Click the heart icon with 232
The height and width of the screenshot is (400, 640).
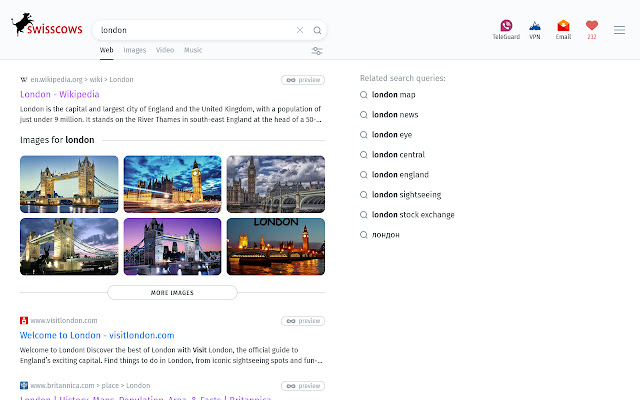tap(592, 29)
